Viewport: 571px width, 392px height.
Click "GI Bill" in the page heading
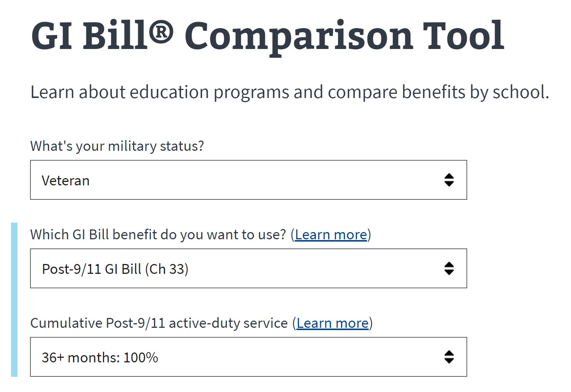pyautogui.click(x=89, y=36)
